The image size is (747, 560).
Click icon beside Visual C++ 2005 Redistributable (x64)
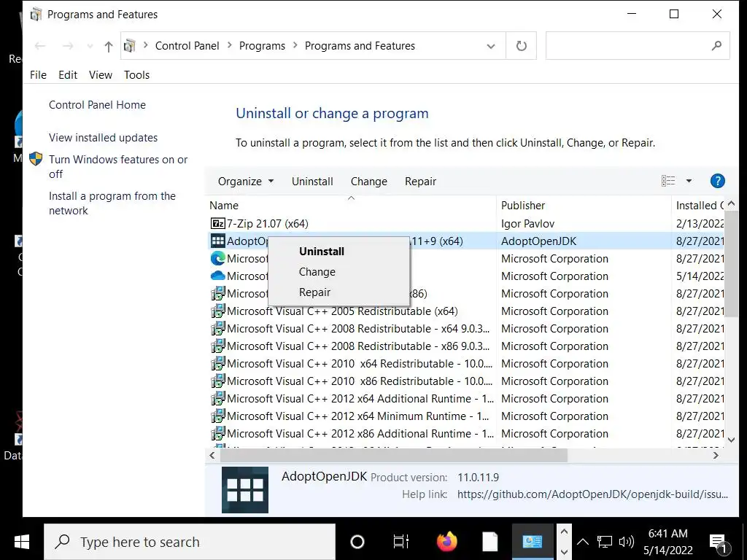point(217,311)
